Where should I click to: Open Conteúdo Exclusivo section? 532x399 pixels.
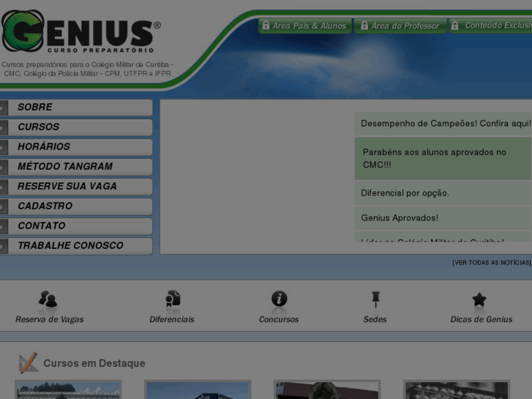click(x=490, y=26)
